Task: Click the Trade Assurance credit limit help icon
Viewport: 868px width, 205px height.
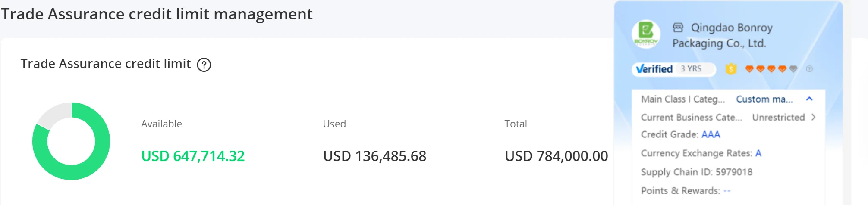Action: [204, 65]
